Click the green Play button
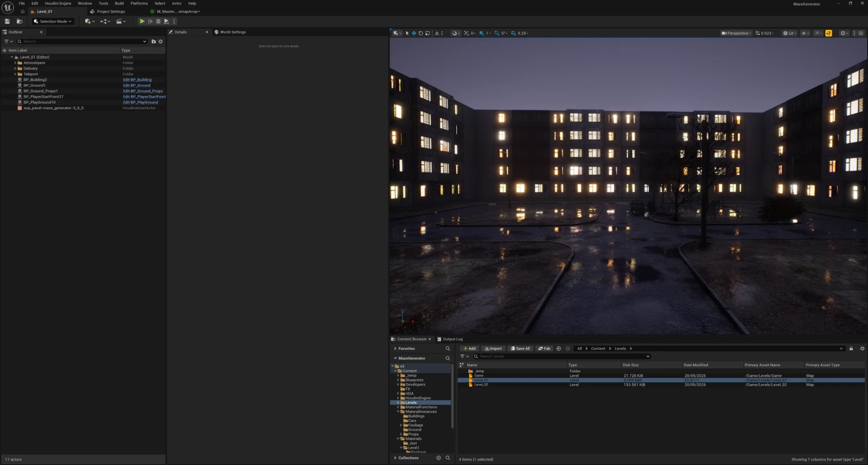The image size is (868, 465). point(142,21)
